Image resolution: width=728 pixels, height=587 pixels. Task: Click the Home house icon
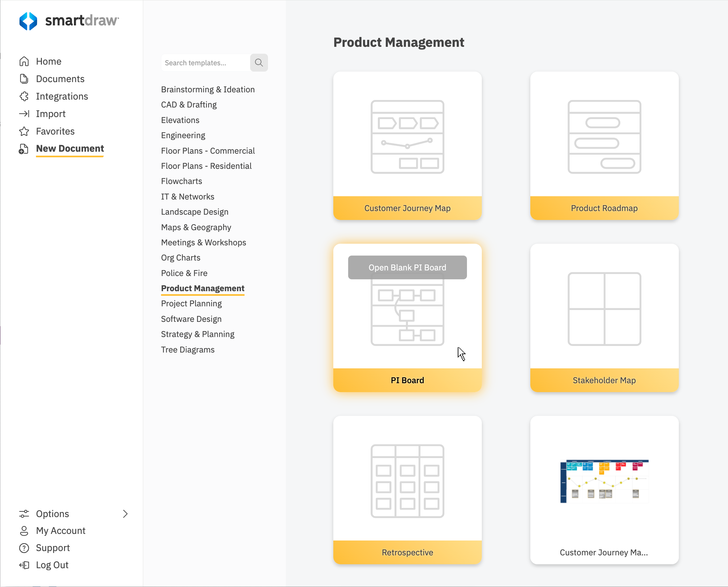tap(24, 61)
